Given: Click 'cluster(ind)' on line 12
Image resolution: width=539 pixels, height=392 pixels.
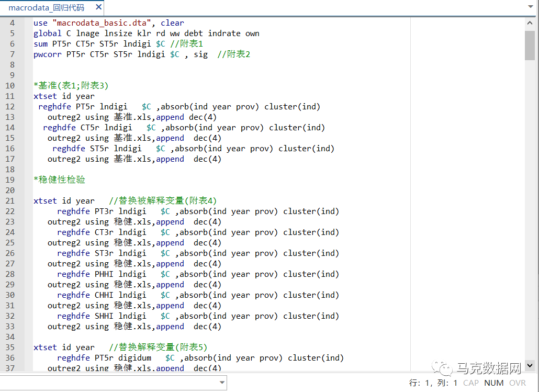Looking at the screenshot, I should 292,107.
